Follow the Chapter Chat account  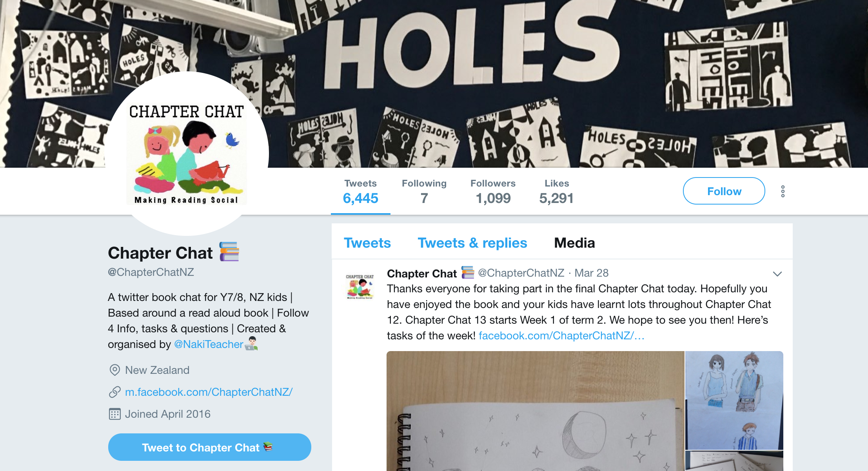(x=724, y=191)
